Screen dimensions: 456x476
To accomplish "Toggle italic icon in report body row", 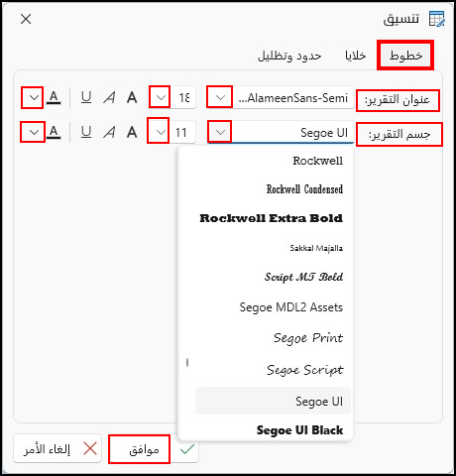I will 109,132.
